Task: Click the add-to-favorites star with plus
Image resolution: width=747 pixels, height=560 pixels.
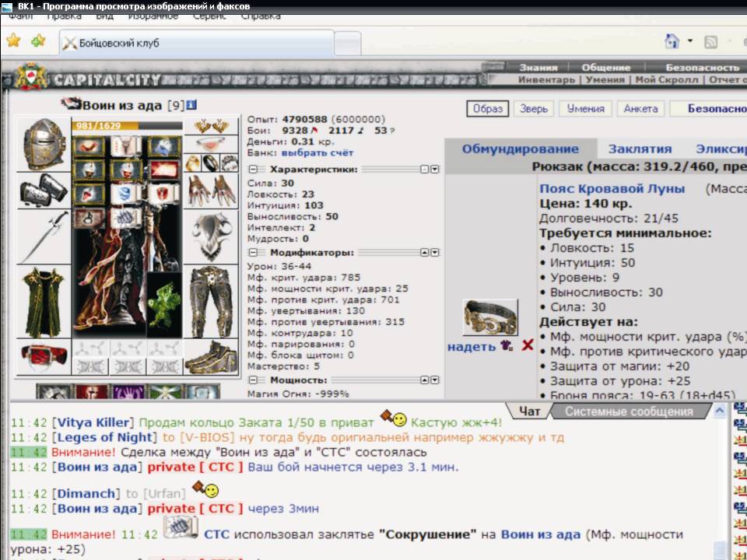Action: click(x=38, y=41)
